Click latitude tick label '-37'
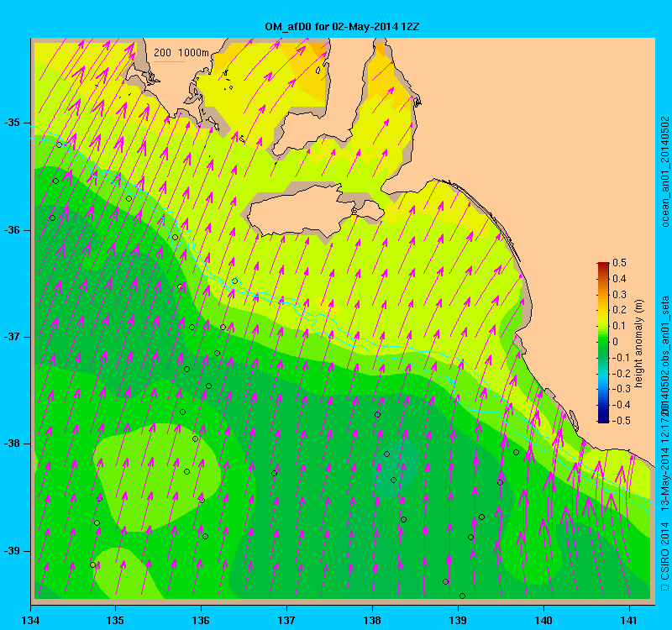This screenshot has width=672, height=630. pos(12,337)
